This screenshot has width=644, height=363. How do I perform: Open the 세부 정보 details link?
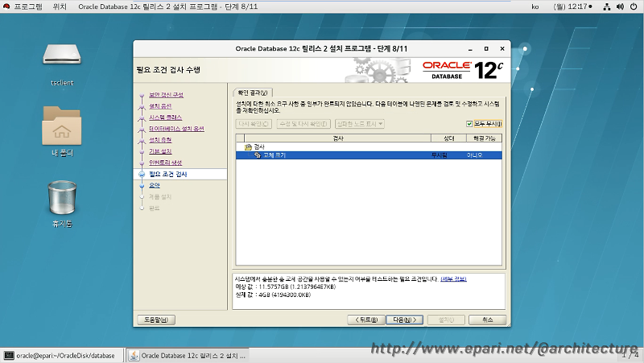pos(453,279)
